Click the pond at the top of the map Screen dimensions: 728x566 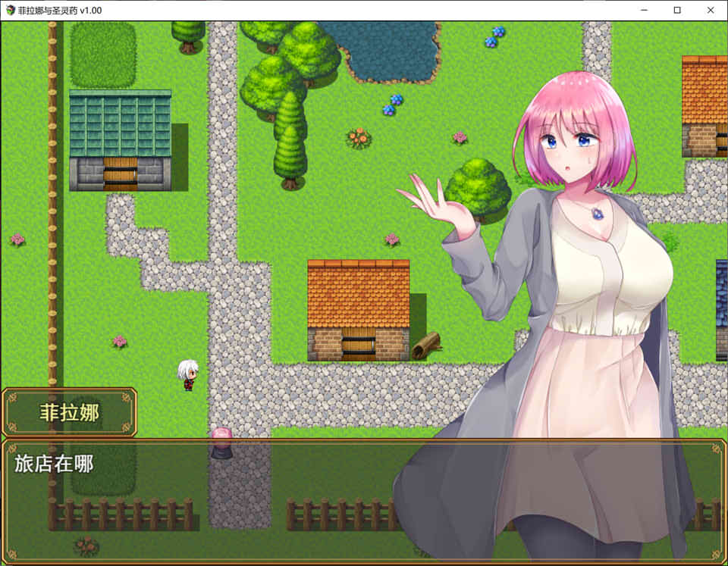pyautogui.click(x=387, y=47)
